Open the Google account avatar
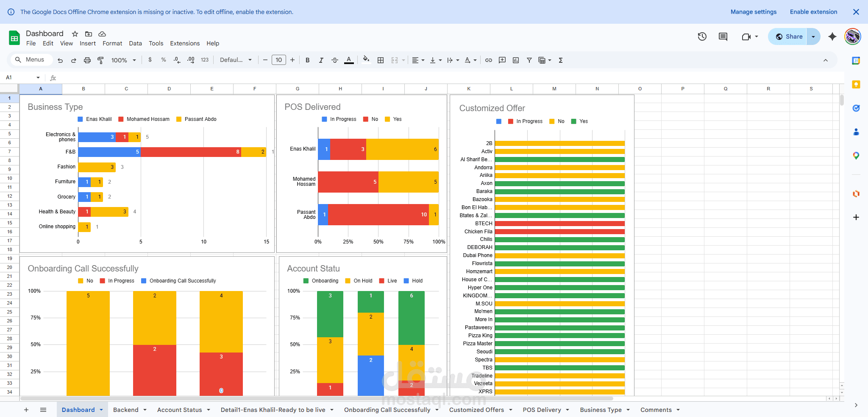 click(x=853, y=36)
